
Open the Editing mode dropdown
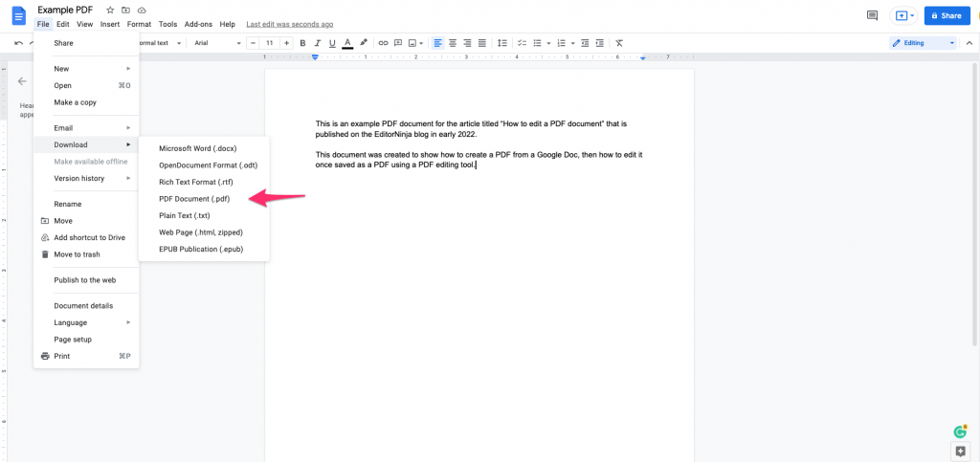(924, 43)
